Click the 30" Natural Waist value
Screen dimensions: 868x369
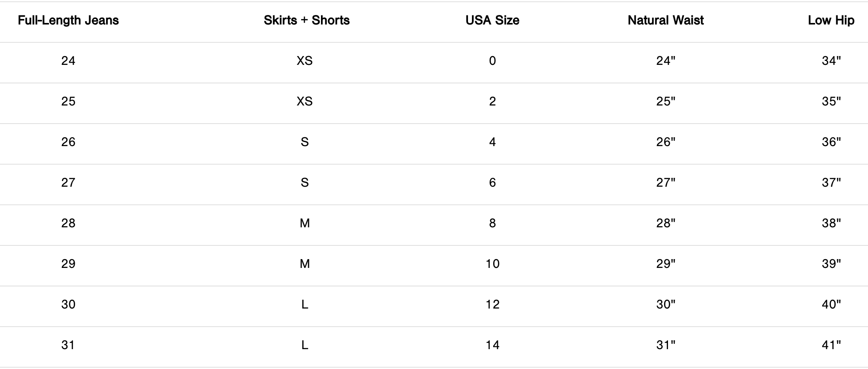coord(665,305)
